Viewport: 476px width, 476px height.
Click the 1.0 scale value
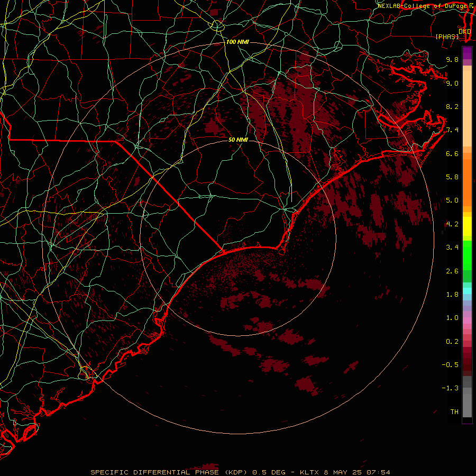point(452,318)
